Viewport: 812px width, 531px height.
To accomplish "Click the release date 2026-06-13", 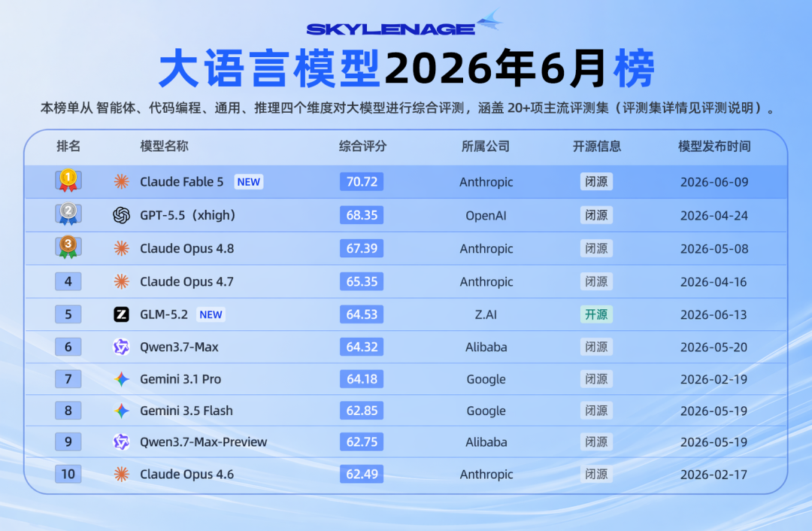I will click(x=714, y=314).
